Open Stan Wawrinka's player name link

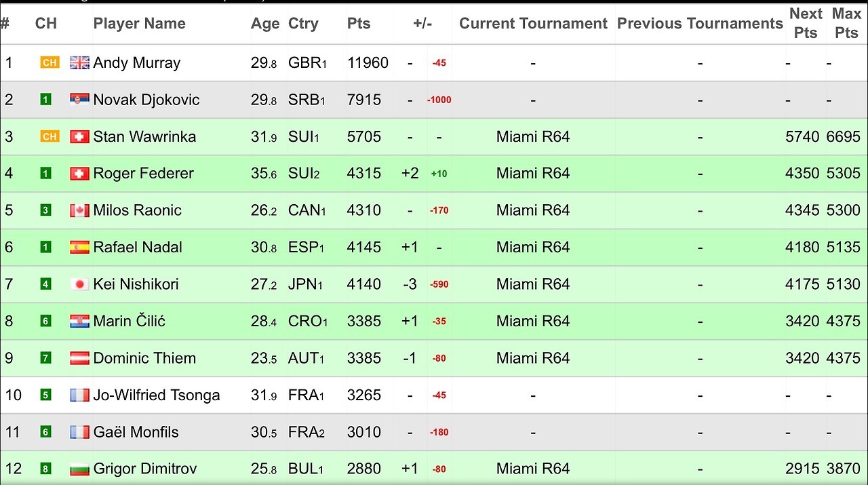click(144, 136)
